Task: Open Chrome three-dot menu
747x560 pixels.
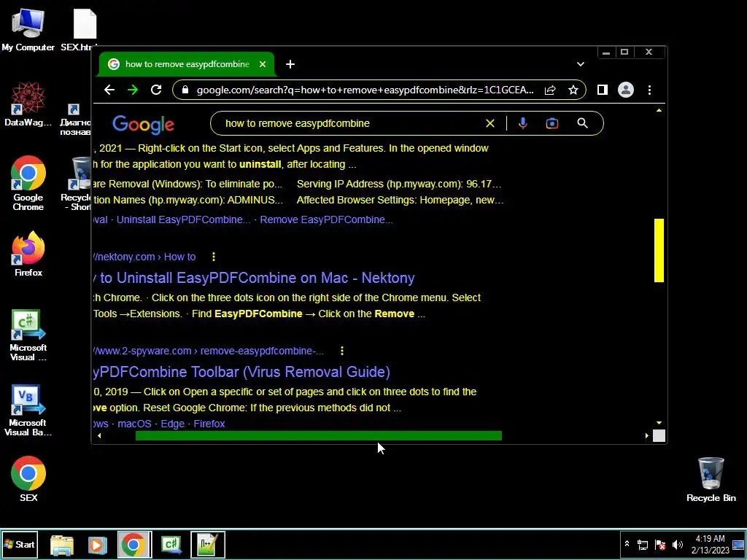Action: point(649,90)
